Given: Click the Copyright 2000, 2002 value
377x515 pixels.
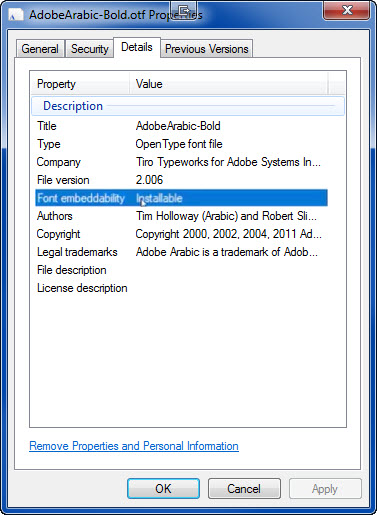Looking at the screenshot, I should pyautogui.click(x=229, y=234).
